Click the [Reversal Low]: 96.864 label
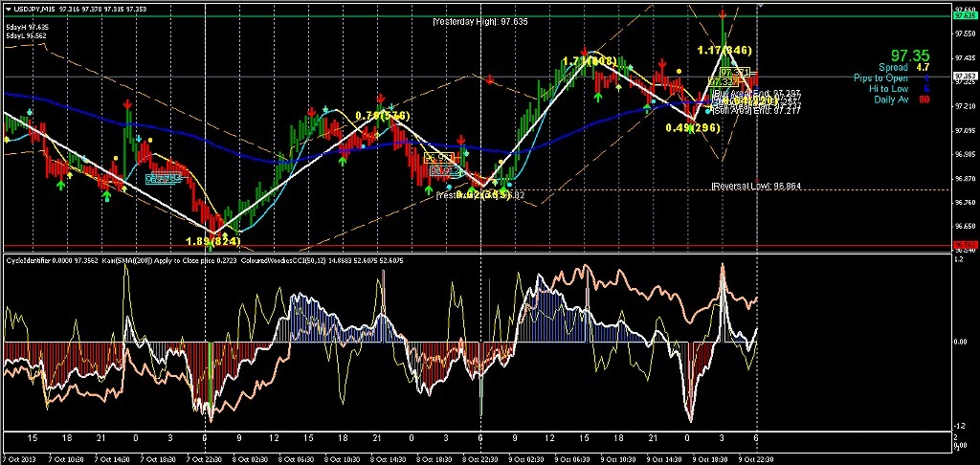980x465 pixels. [756, 186]
